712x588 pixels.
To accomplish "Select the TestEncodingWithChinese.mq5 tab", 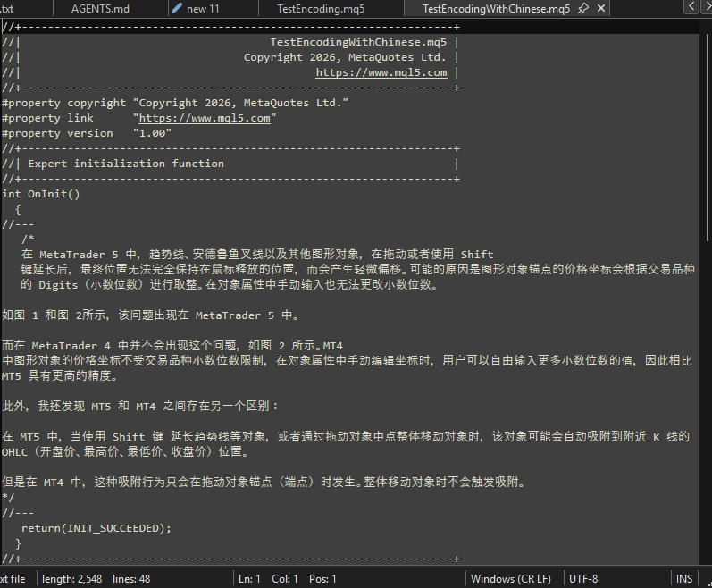I will coord(496,9).
